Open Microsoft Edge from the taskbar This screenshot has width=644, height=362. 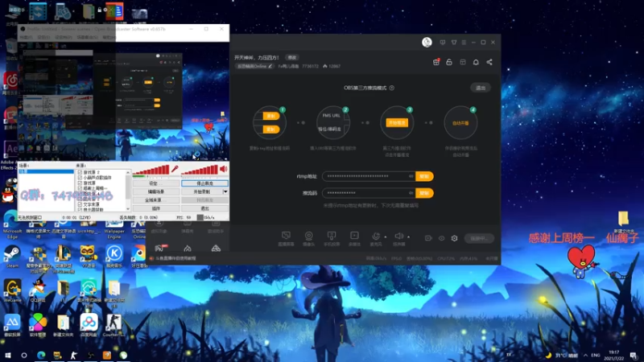point(41,355)
